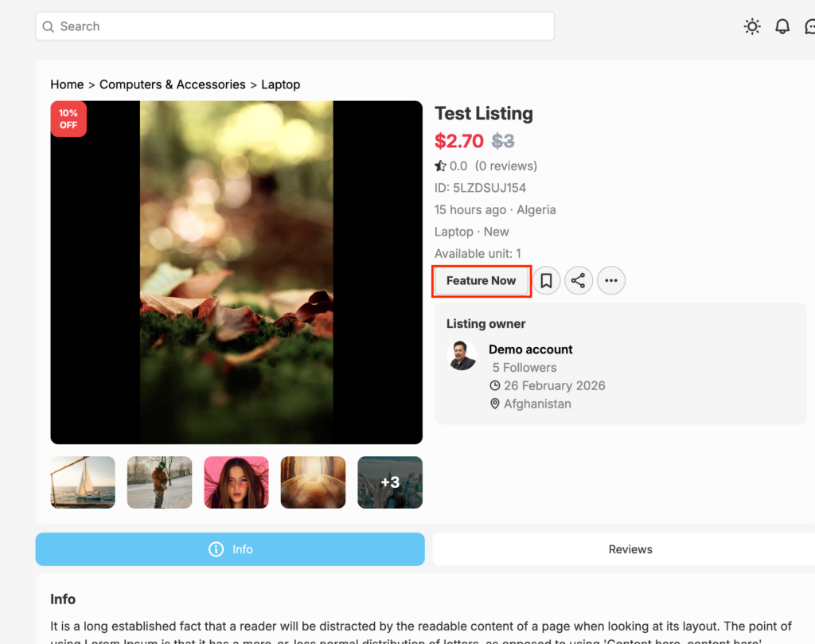
Task: Open the three-dot more options menu
Action: [611, 280]
